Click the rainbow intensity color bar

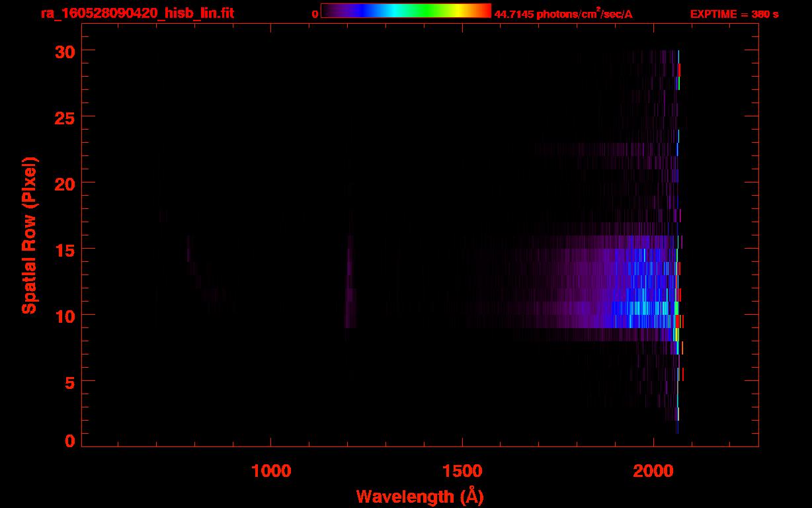click(x=406, y=11)
